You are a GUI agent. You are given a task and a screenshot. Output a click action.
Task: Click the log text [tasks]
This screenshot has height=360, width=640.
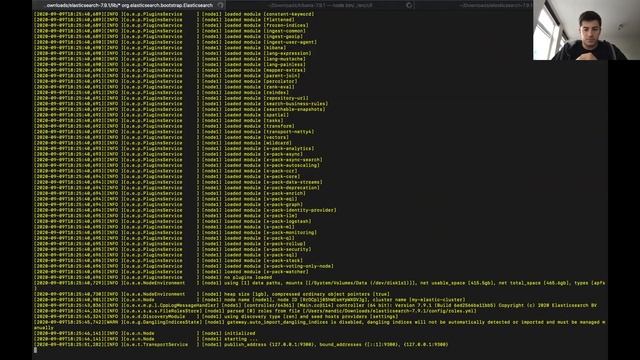(273, 120)
